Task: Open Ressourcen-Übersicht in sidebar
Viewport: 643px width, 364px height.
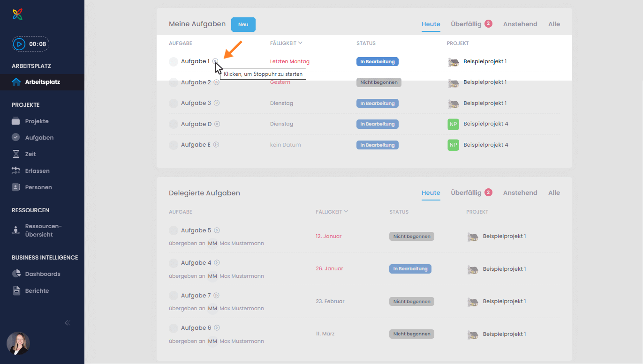Action: (43, 230)
